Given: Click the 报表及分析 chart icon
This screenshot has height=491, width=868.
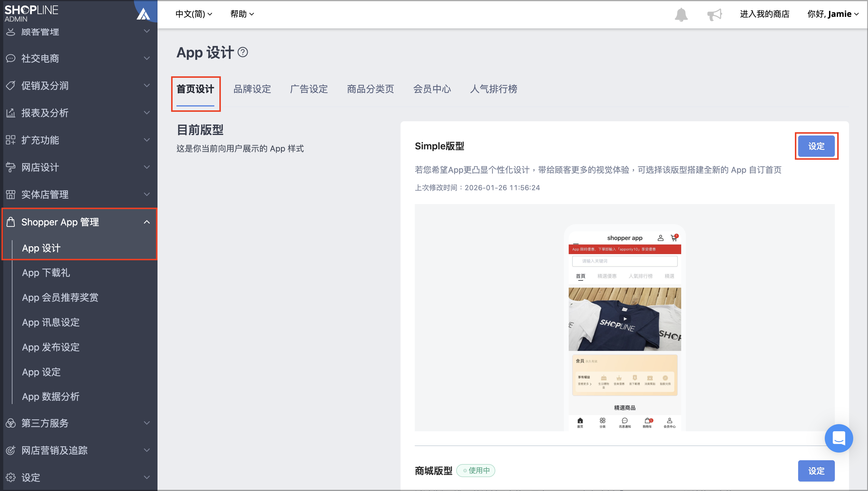Looking at the screenshot, I should pos(11,113).
